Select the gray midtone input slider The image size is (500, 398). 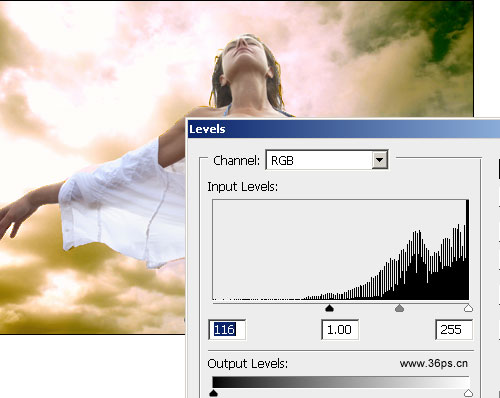coord(399,308)
